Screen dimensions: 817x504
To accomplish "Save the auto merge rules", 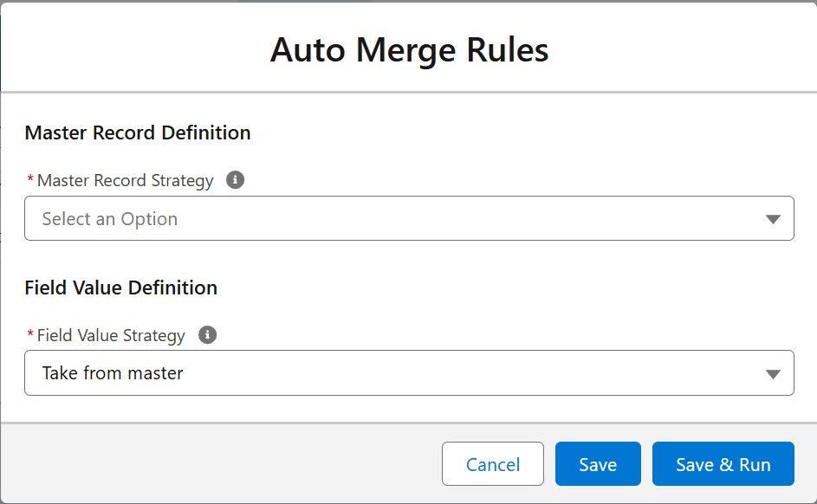I will coord(598,464).
